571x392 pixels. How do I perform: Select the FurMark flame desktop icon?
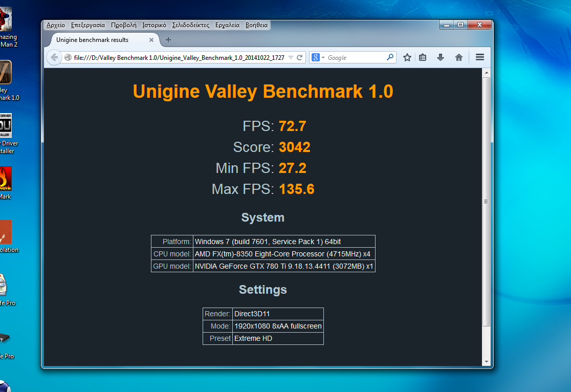click(6, 183)
